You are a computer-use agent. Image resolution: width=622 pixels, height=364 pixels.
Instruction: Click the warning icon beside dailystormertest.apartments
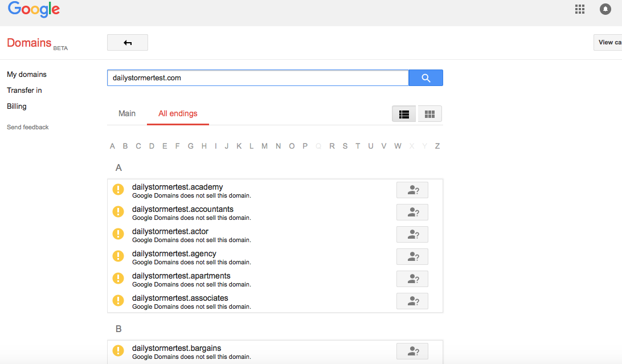(118, 279)
